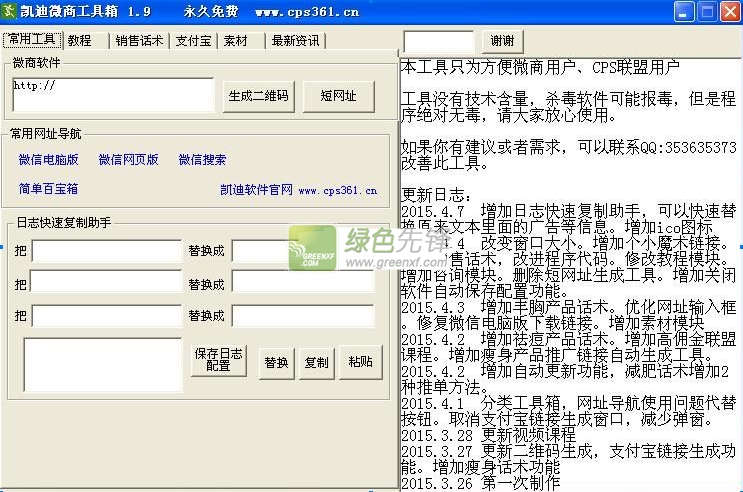Close the 凯迪微商工具箱 window
The image size is (743, 492).
point(730,12)
